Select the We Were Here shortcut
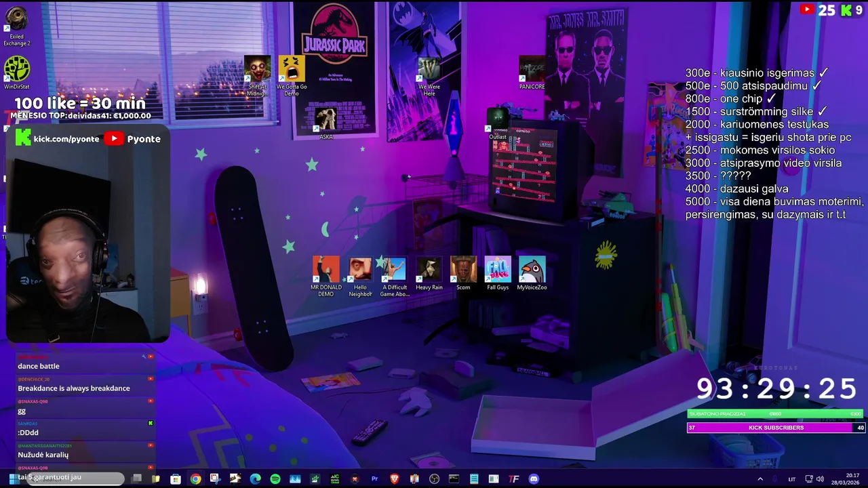 [x=429, y=76]
